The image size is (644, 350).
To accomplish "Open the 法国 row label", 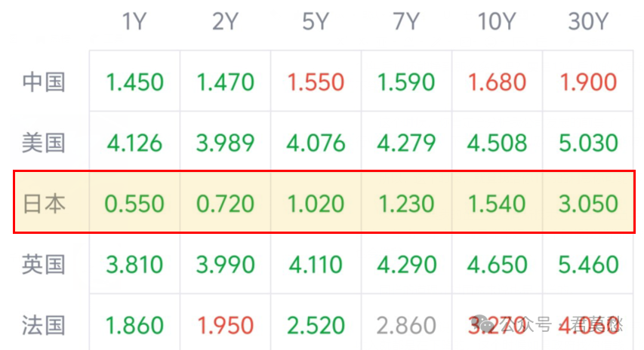I will click(44, 325).
